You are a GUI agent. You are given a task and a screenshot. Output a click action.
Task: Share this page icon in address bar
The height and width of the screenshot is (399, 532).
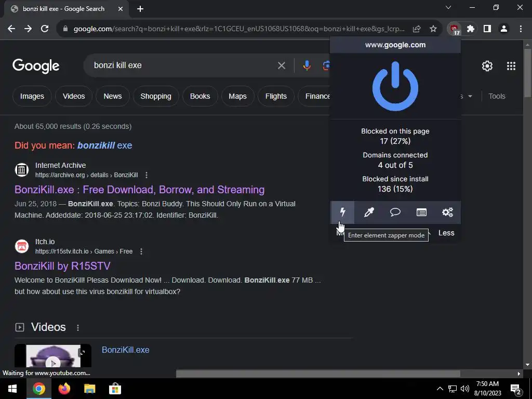tap(417, 29)
